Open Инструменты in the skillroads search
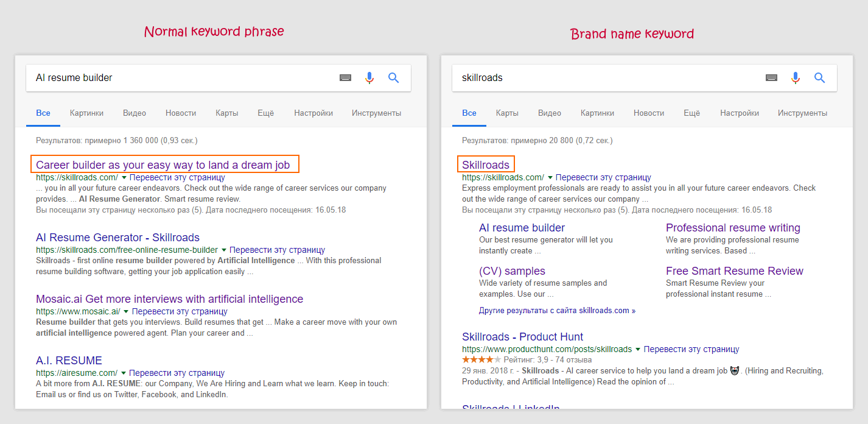This screenshot has height=424, width=868. 802,113
